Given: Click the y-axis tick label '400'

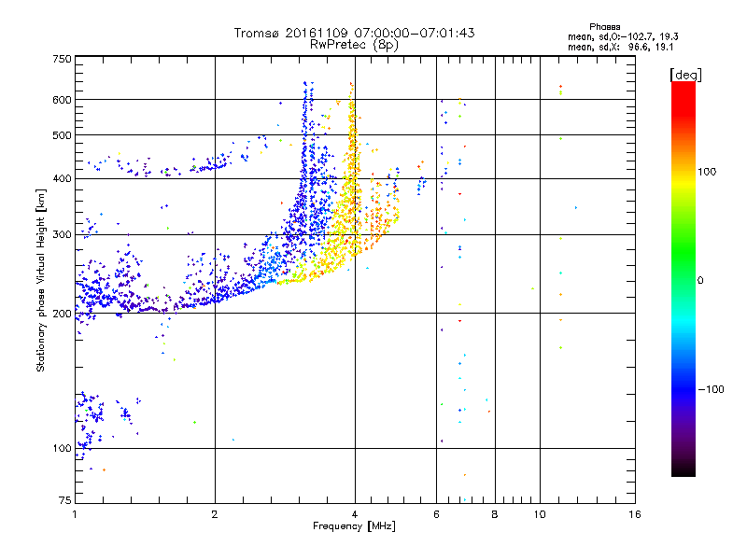Looking at the screenshot, I should point(62,179).
